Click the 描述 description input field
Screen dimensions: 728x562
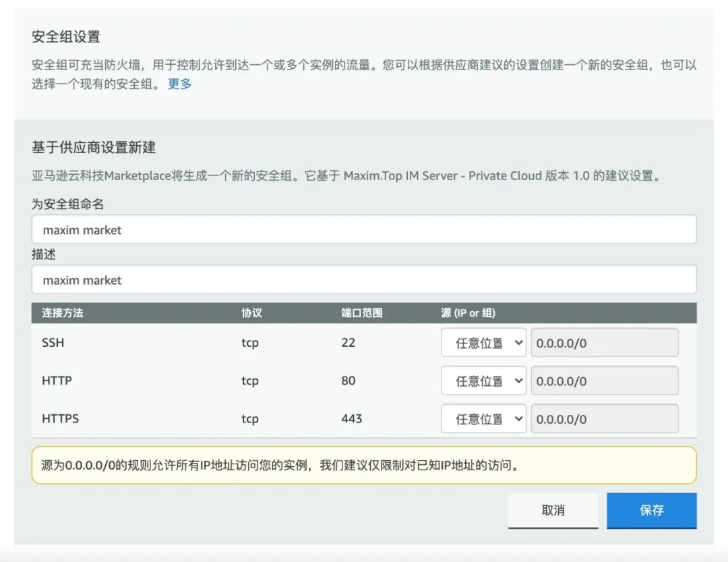[x=364, y=279]
